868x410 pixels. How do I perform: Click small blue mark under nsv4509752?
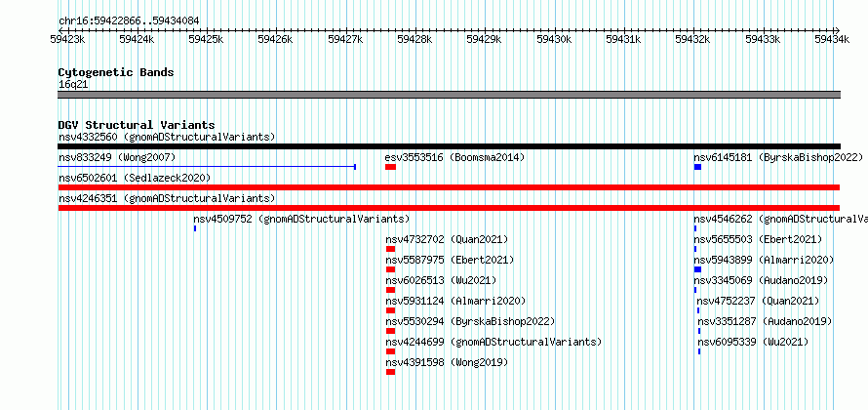[x=195, y=228]
